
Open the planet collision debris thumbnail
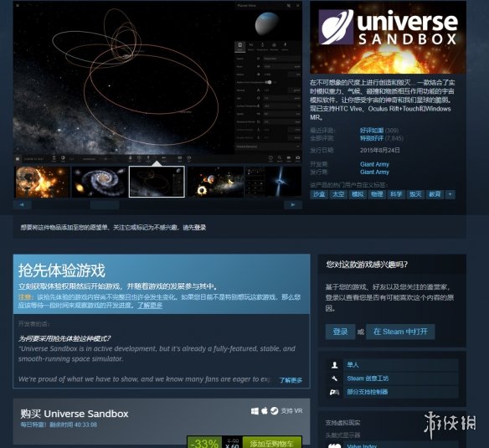click(215, 182)
